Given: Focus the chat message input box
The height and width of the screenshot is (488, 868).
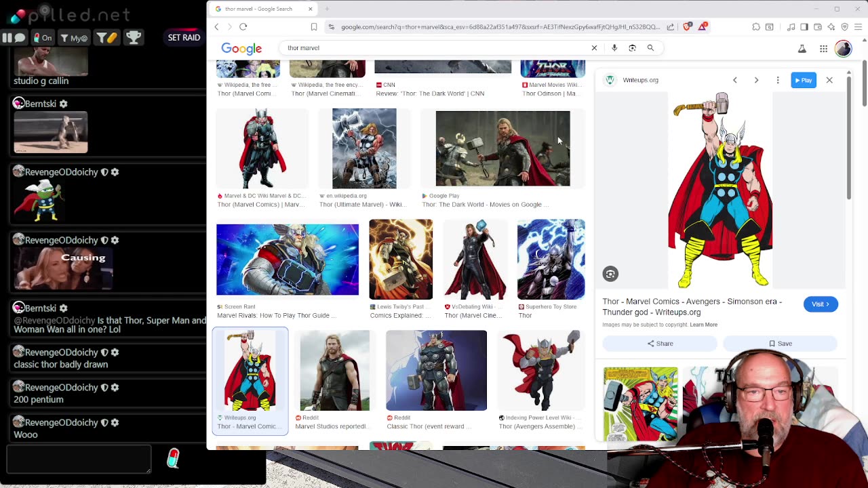Looking at the screenshot, I should pos(79,459).
